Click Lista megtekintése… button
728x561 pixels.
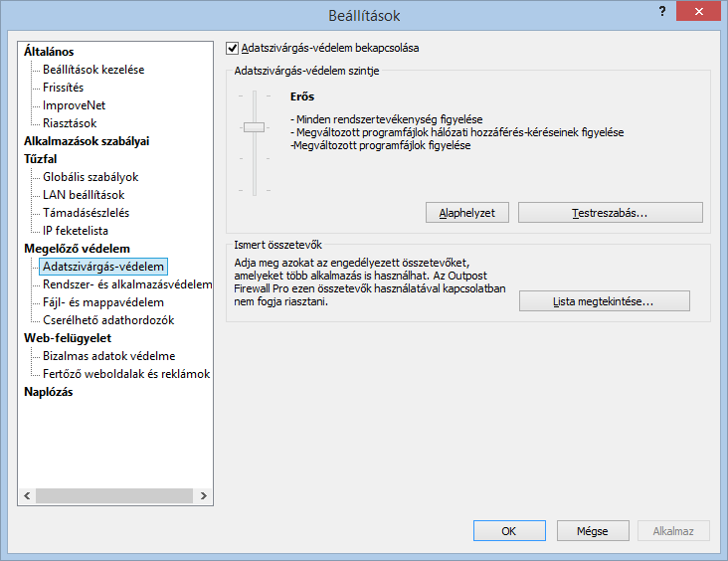(604, 301)
